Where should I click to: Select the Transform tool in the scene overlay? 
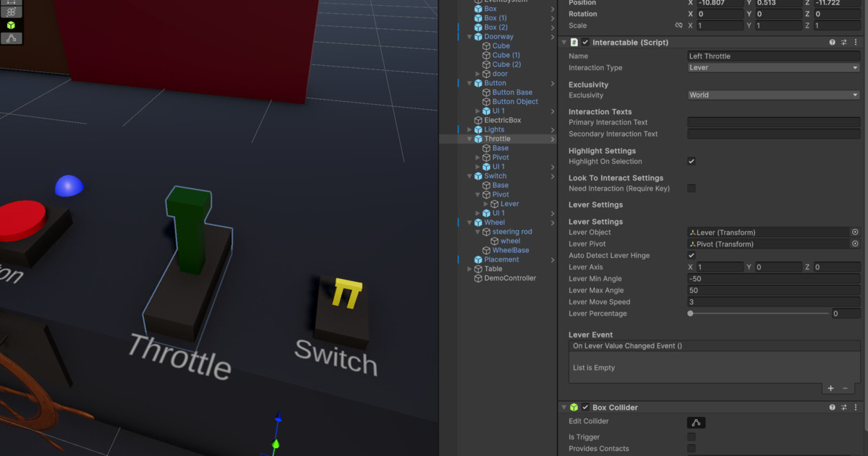point(11,12)
